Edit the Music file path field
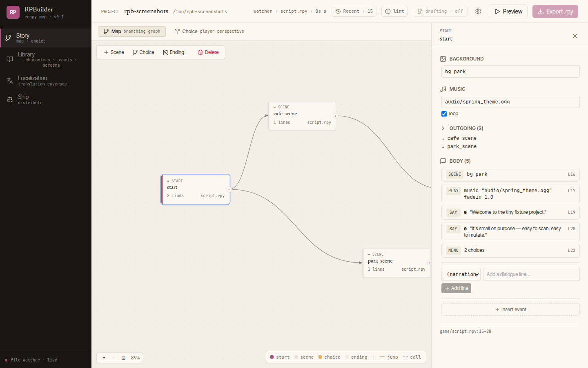 (510, 102)
